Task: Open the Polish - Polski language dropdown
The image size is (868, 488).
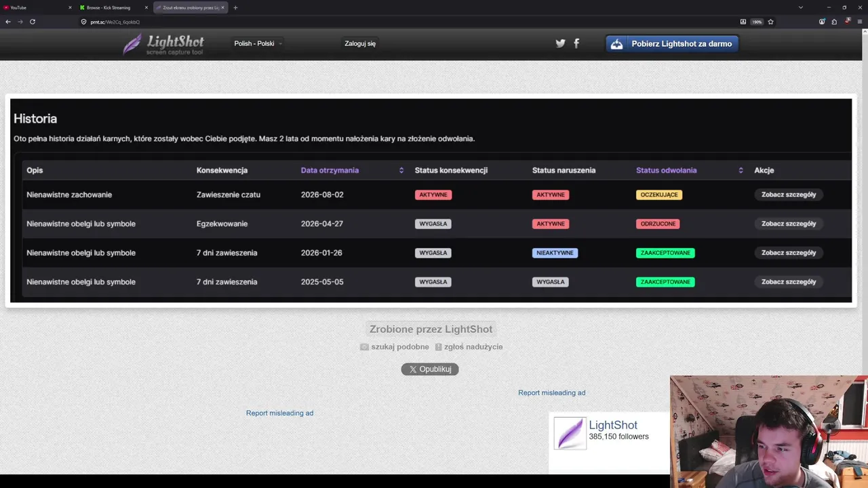Action: pos(258,43)
